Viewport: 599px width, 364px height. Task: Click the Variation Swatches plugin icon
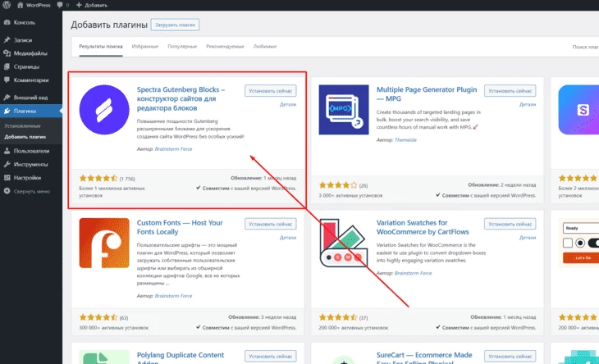point(344,243)
